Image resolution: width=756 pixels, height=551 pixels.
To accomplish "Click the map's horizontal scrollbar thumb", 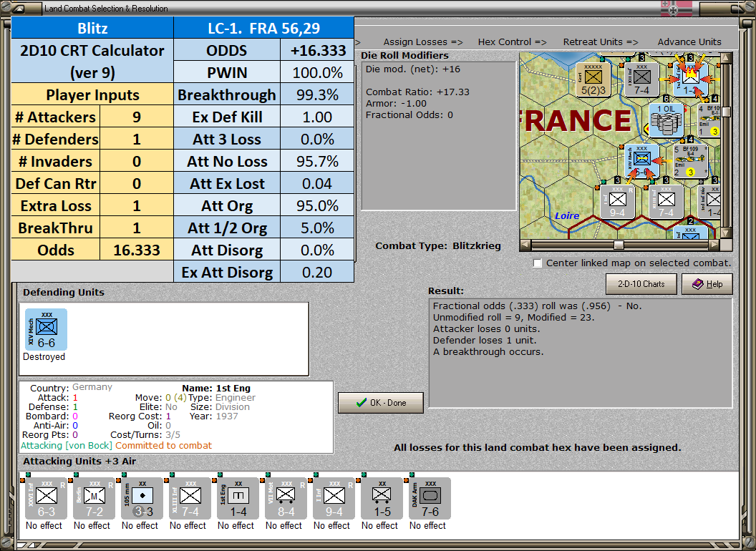I will 619,245.
